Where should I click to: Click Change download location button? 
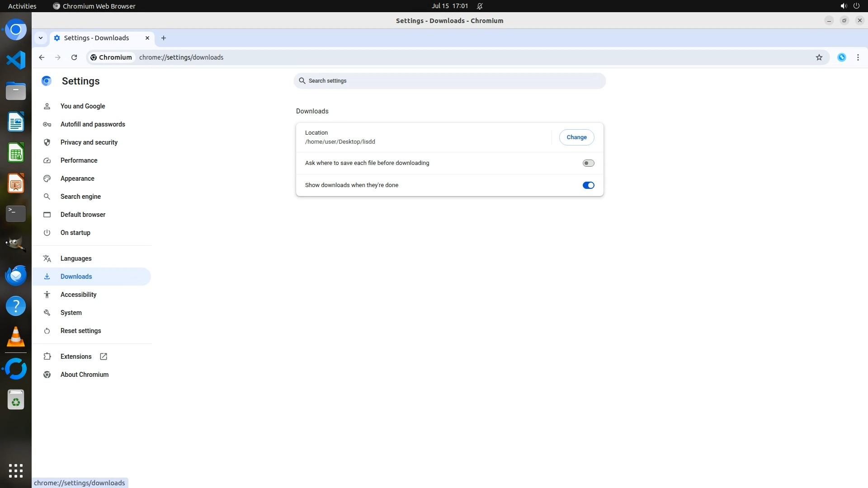[x=576, y=137]
